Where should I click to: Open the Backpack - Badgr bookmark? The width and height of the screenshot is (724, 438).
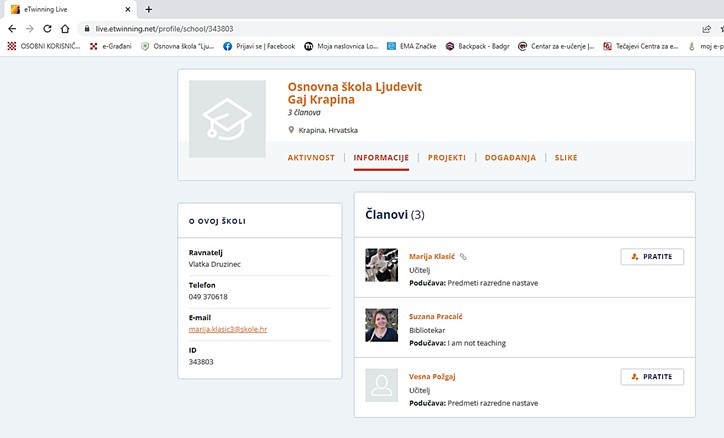click(x=477, y=46)
